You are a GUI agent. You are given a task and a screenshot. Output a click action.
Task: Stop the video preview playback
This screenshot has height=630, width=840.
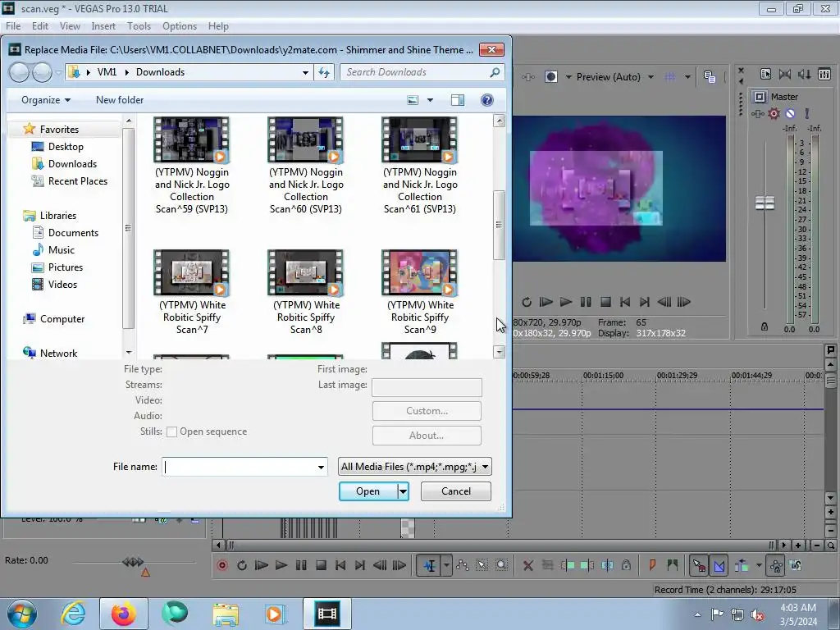(x=605, y=302)
